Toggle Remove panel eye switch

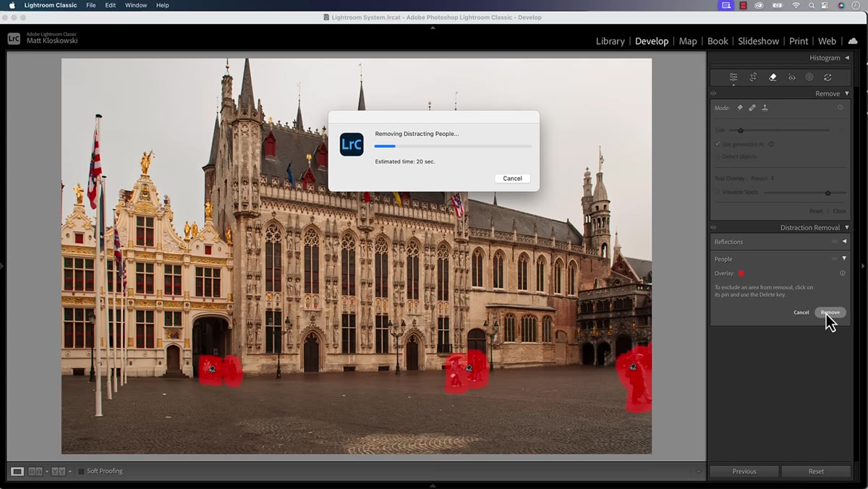tap(713, 93)
